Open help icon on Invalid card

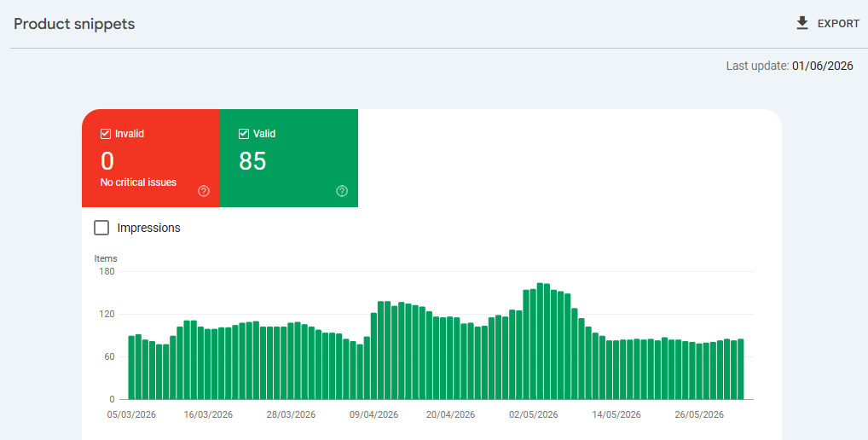[x=204, y=191]
